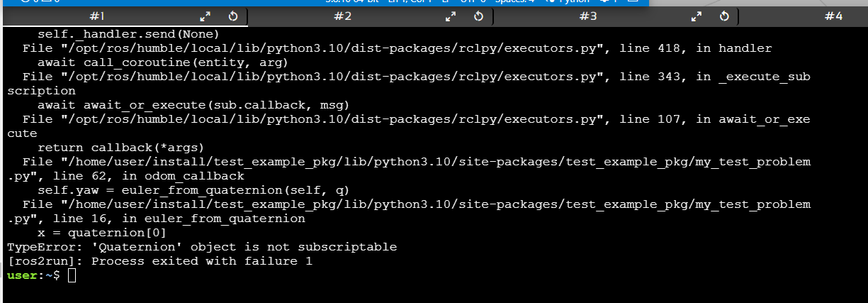This screenshot has height=303, width=868.
Task: Expand terminal #2 to full size
Action: [x=451, y=16]
